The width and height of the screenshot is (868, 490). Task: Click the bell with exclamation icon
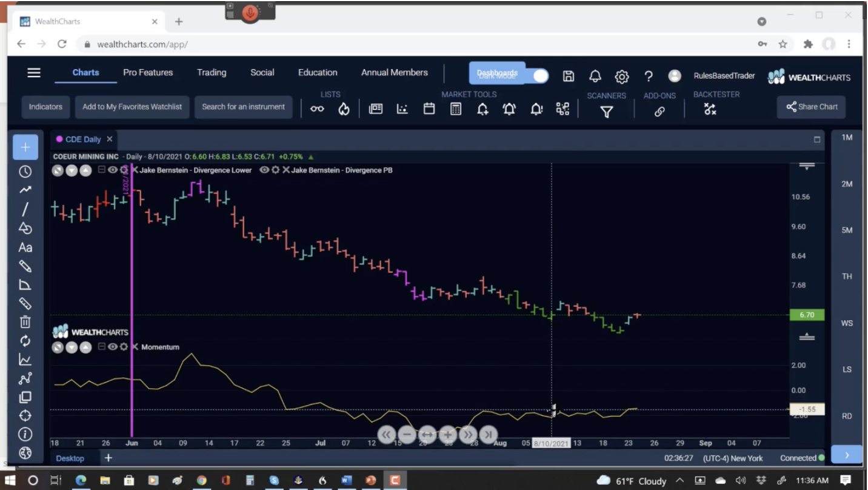(536, 109)
